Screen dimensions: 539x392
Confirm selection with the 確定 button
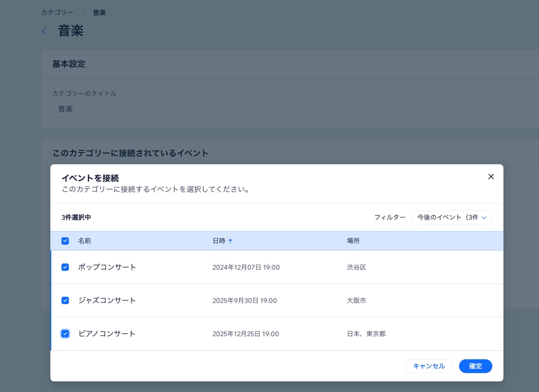coord(475,366)
